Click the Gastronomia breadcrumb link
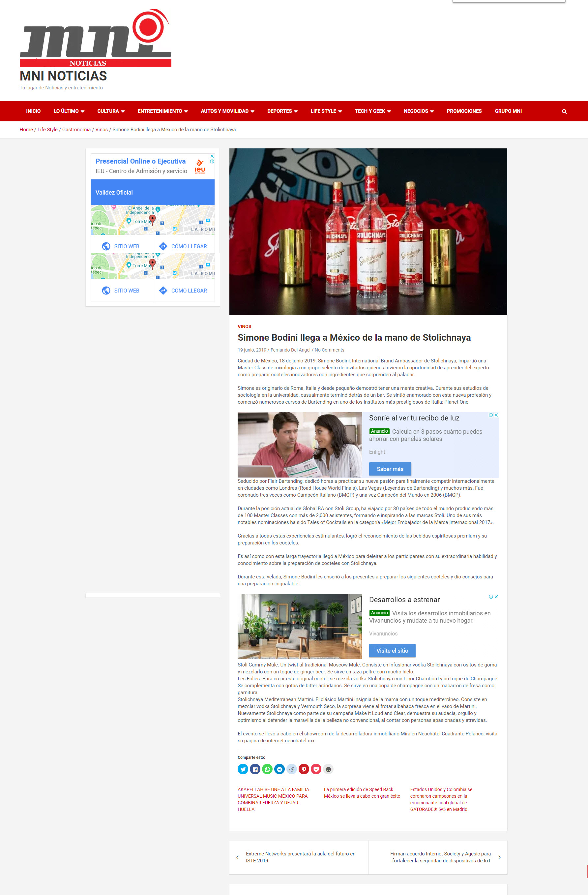The height and width of the screenshot is (895, 588). pos(76,129)
